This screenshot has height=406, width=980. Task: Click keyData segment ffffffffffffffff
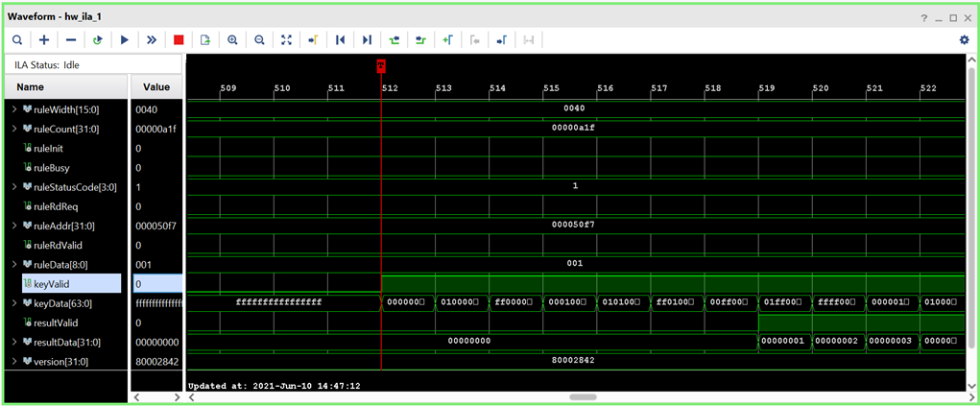[278, 302]
